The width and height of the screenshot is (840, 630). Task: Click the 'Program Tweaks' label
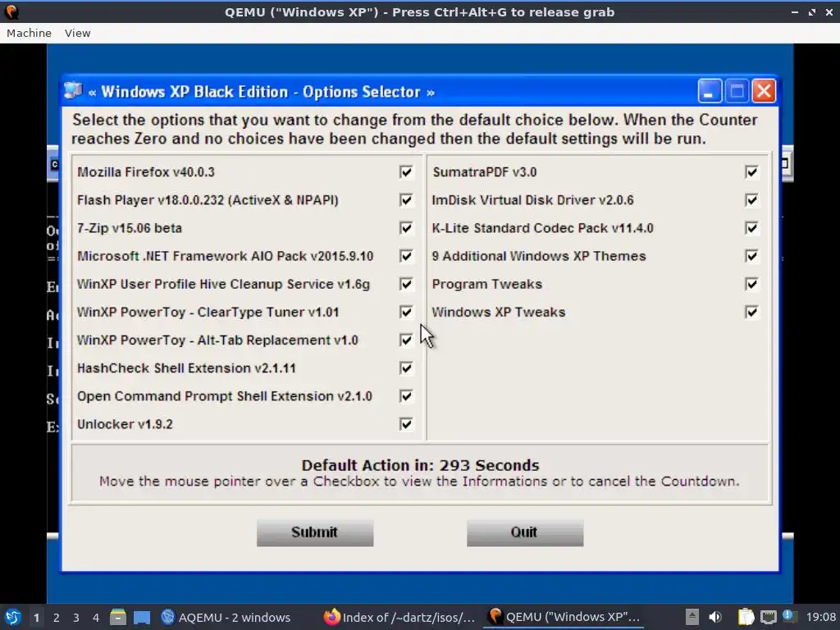pos(487,284)
